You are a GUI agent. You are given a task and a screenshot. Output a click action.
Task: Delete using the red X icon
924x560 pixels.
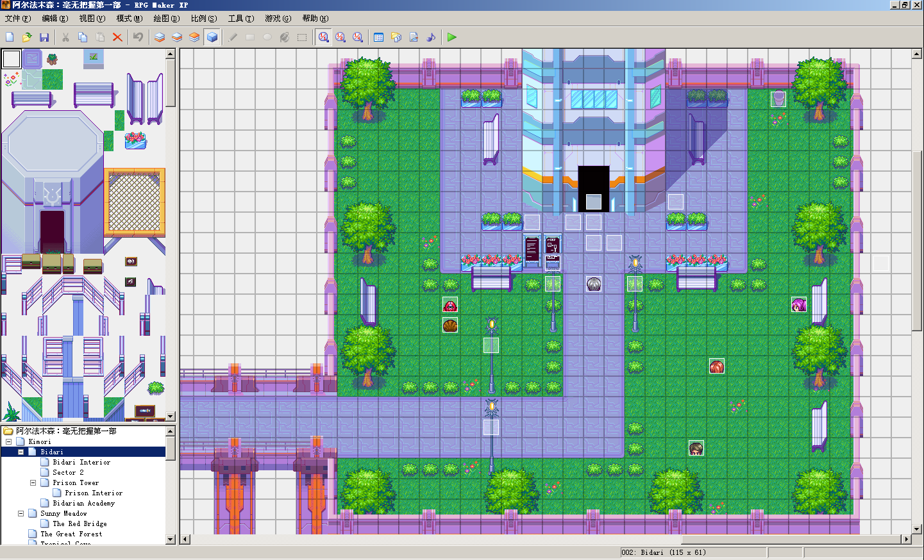click(x=117, y=37)
